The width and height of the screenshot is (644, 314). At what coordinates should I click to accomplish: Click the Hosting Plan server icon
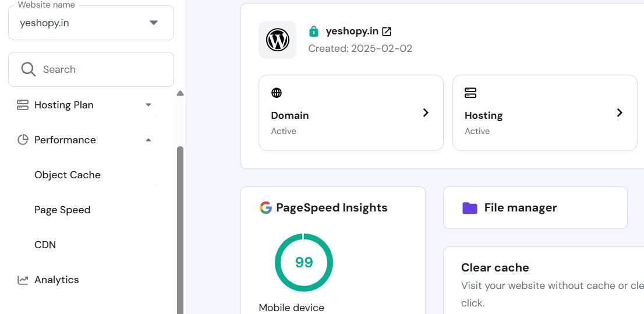(23, 105)
